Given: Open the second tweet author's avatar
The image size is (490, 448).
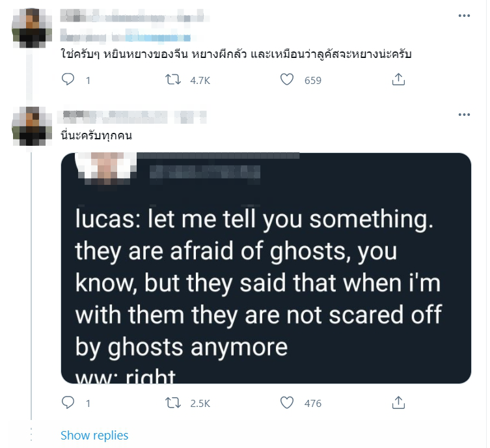Looking at the screenshot, I should pyautogui.click(x=32, y=126).
